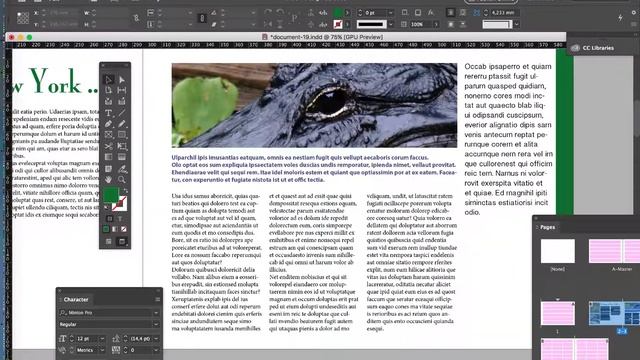The width and height of the screenshot is (640, 360).
Task: Select the Pencil tool
Action: click(122, 124)
